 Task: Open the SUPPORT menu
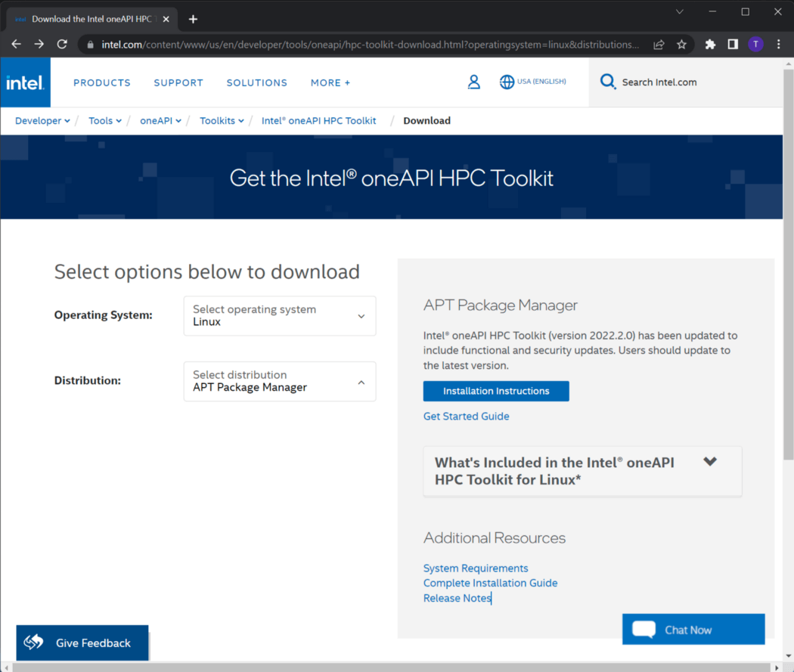coord(178,82)
